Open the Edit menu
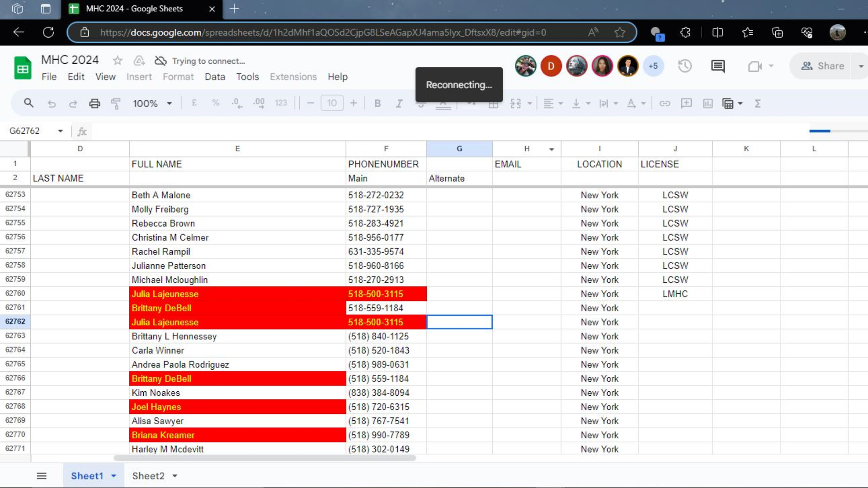 coord(76,77)
